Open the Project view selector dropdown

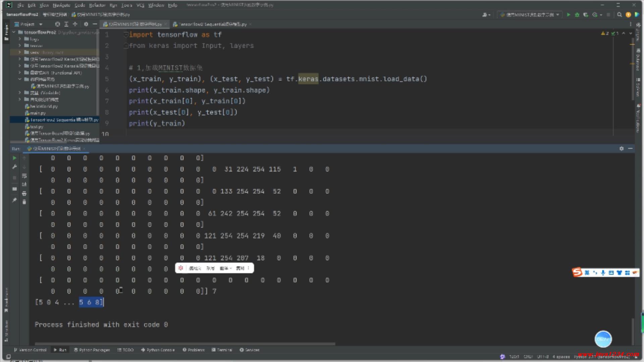pyautogui.click(x=41, y=24)
